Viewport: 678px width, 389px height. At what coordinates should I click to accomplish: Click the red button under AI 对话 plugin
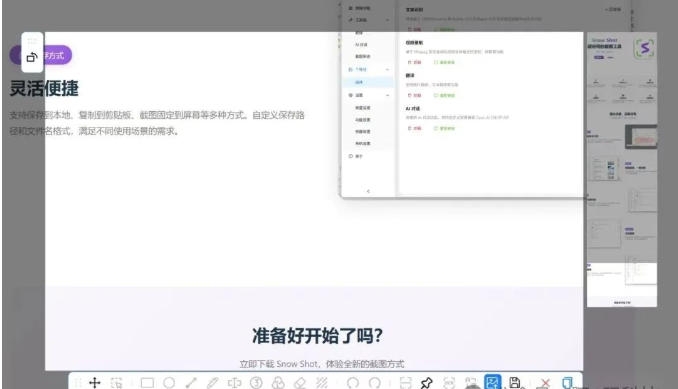[x=414, y=128]
